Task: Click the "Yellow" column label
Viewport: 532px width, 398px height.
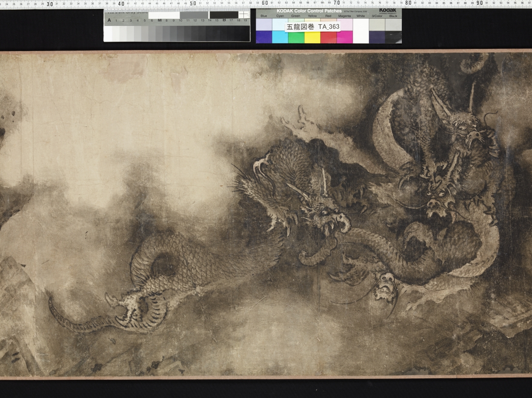Action: [312, 16]
